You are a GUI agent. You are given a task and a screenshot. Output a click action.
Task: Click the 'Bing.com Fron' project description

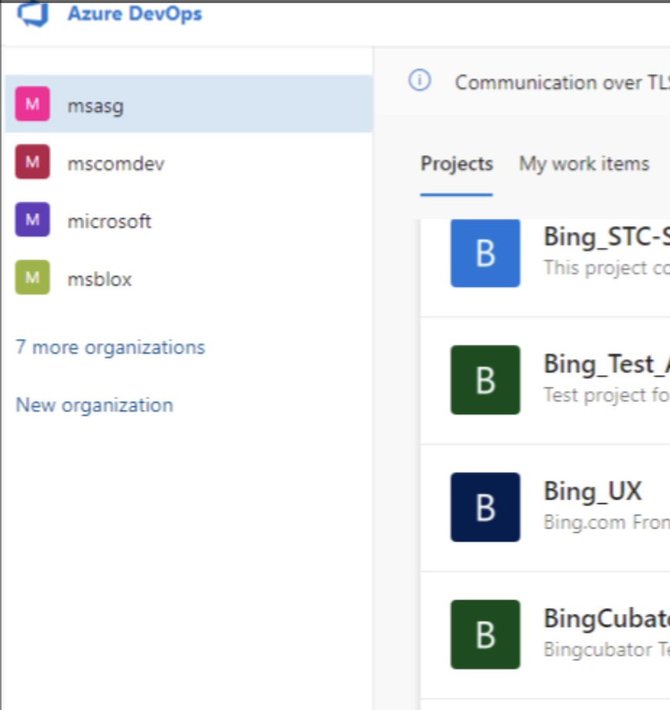pos(607,523)
